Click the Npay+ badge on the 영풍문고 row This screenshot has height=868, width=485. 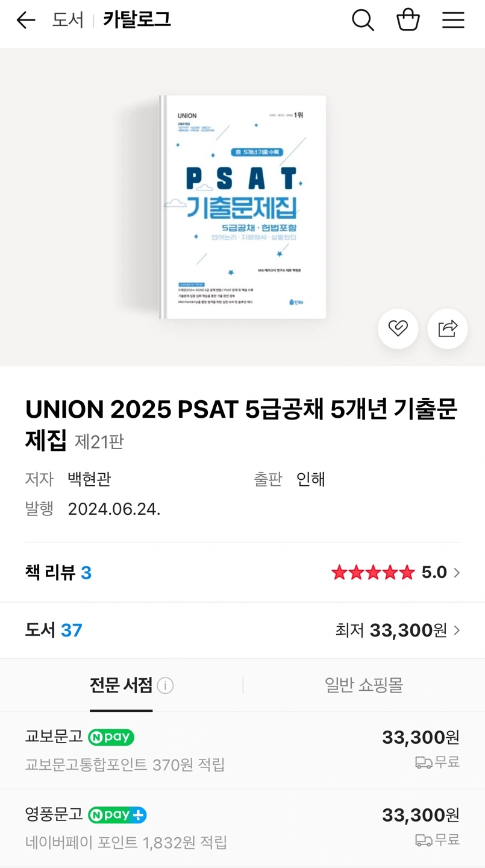[x=116, y=814]
